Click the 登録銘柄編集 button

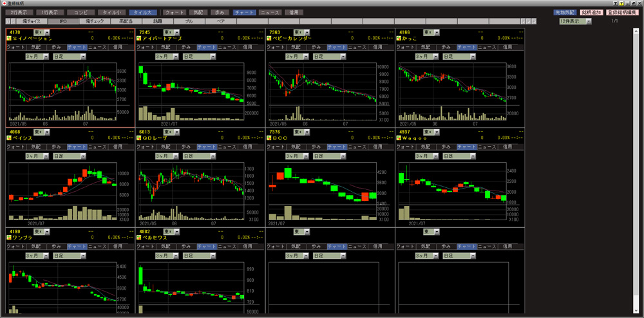(621, 12)
